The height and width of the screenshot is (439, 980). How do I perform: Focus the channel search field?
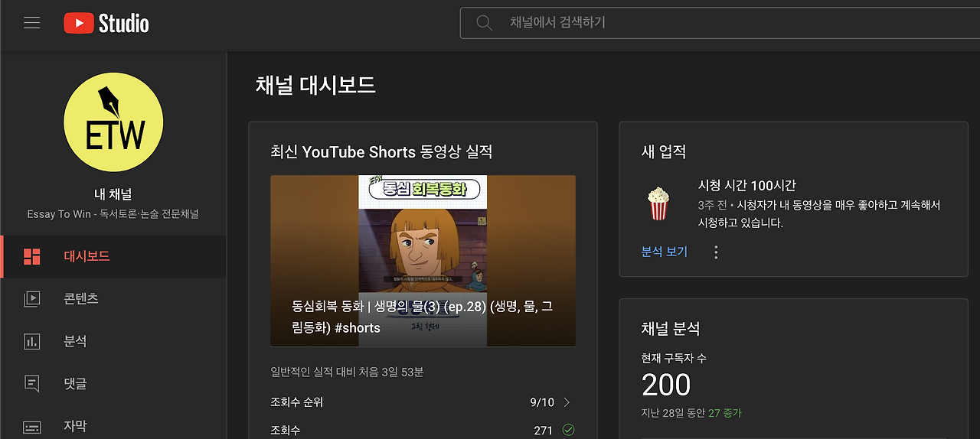click(720, 23)
